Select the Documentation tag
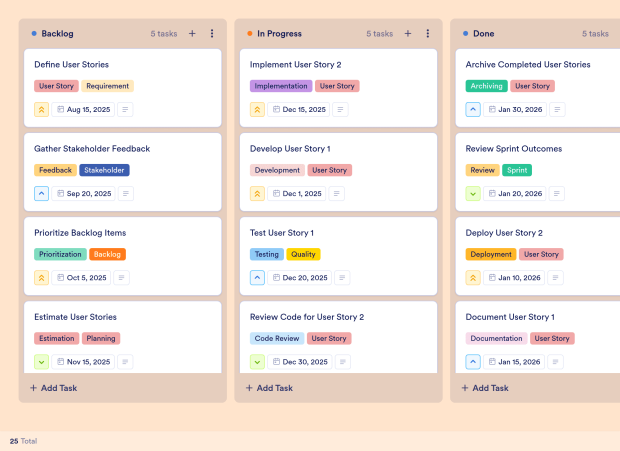Screen dimensions: 620x451 (496, 339)
